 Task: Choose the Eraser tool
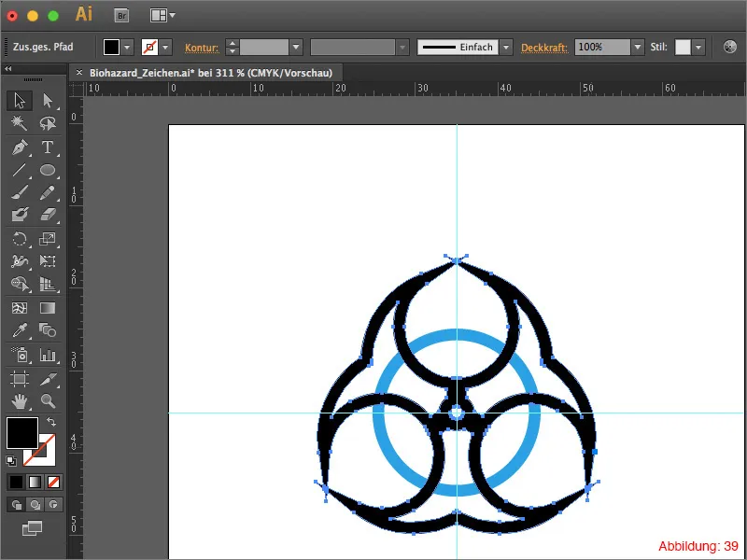48,215
